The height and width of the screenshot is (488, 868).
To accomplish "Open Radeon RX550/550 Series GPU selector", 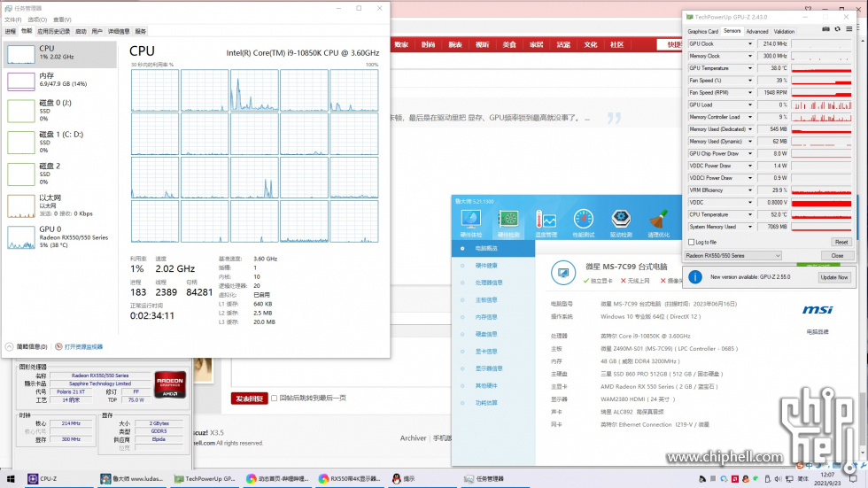I will (x=733, y=256).
